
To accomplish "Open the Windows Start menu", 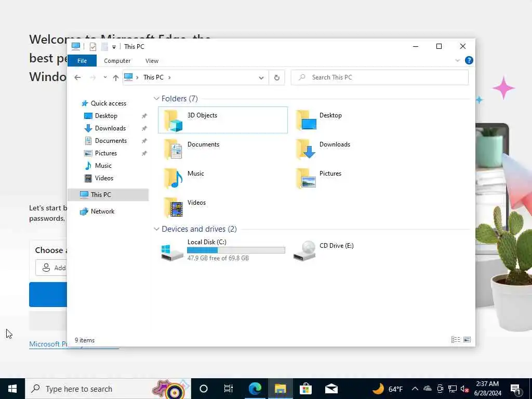I will click(12, 389).
